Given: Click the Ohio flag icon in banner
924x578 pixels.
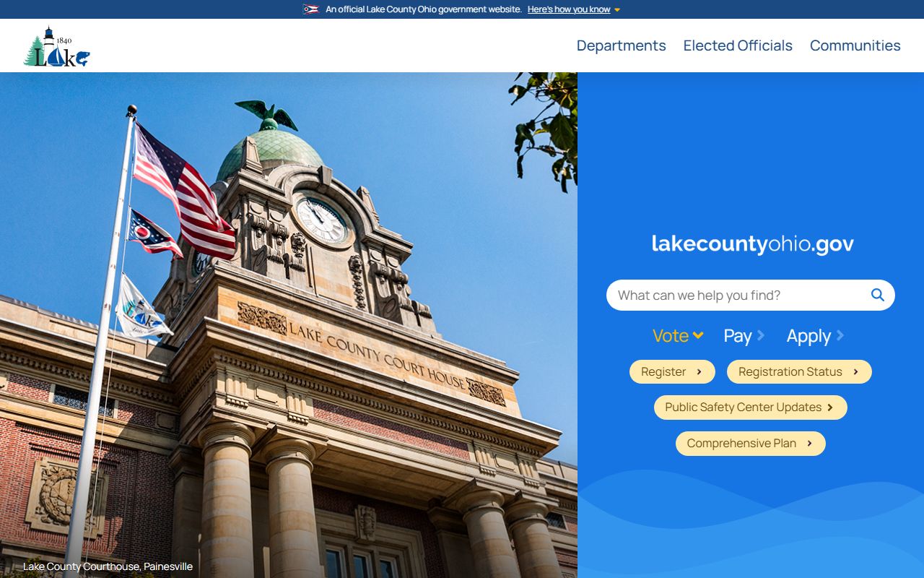Looking at the screenshot, I should click(x=310, y=9).
